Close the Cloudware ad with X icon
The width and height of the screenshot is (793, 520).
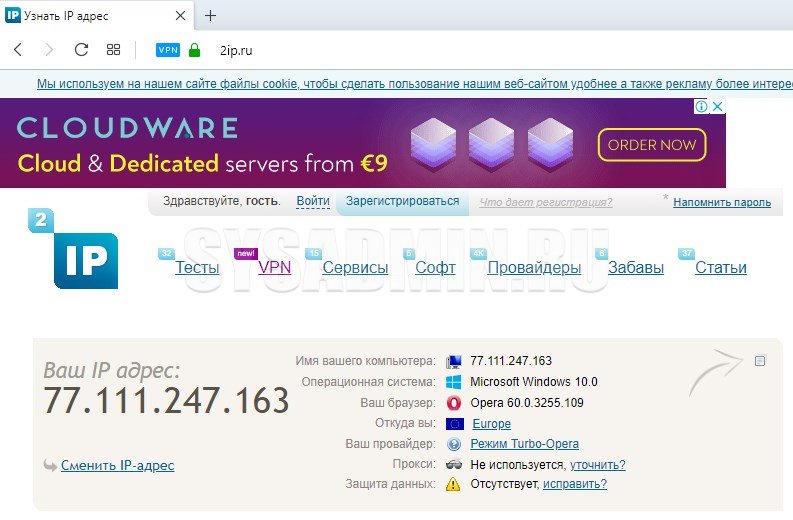coord(717,107)
